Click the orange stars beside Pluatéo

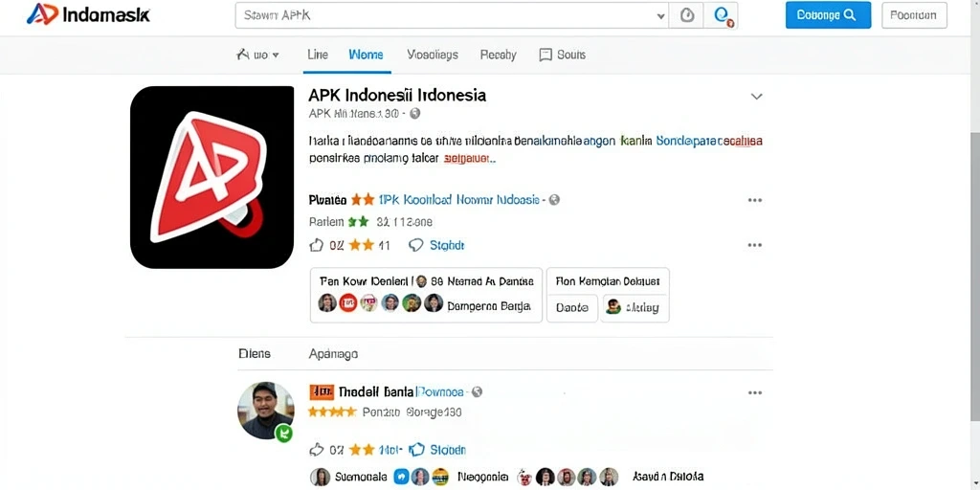pos(363,200)
